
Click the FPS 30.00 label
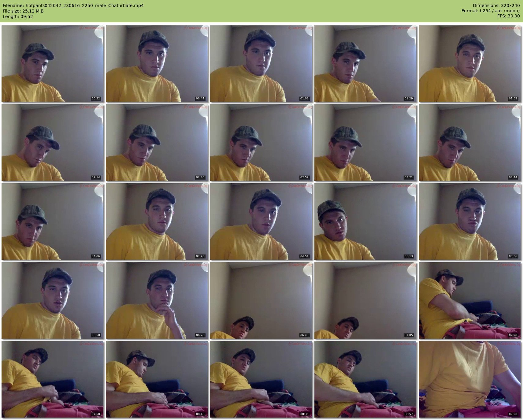click(508, 16)
